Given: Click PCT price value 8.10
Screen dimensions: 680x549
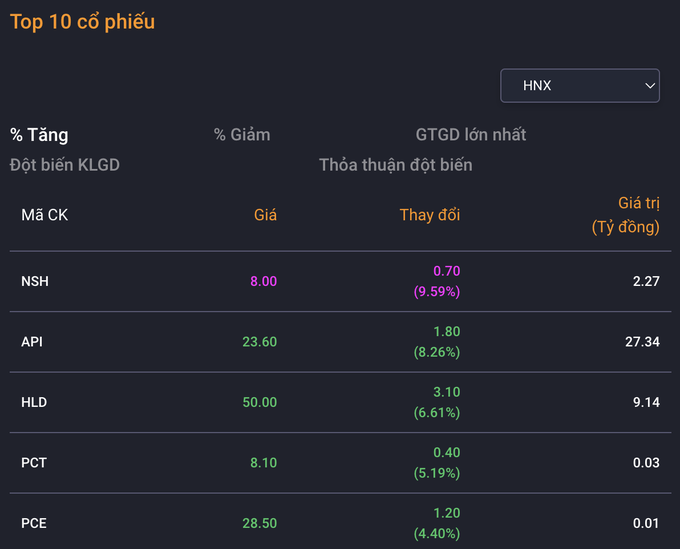Looking at the screenshot, I should (263, 463).
